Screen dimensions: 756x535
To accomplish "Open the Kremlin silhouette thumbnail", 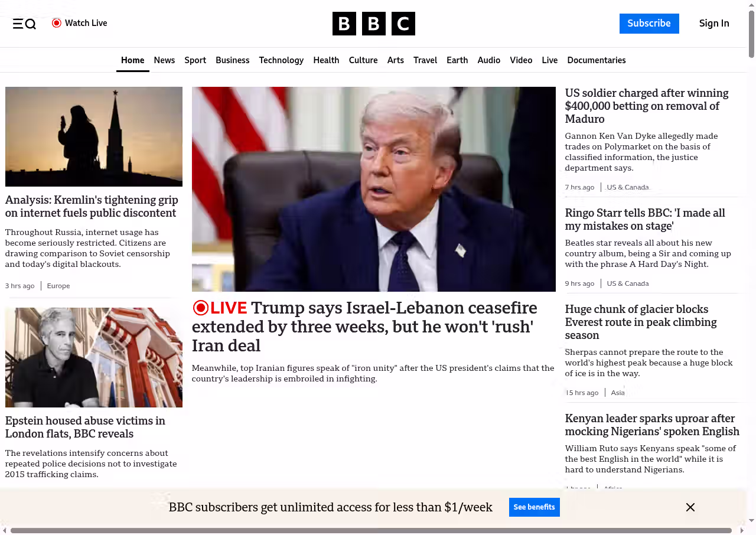I will (94, 136).
